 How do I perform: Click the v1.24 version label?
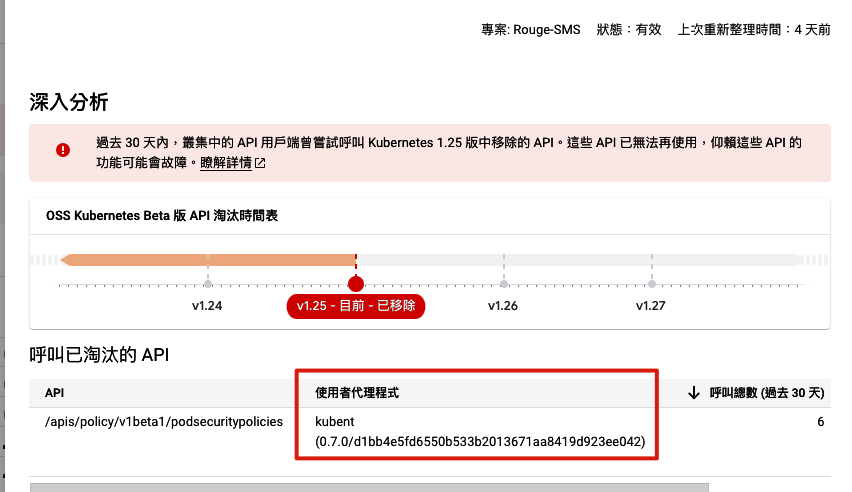207,306
